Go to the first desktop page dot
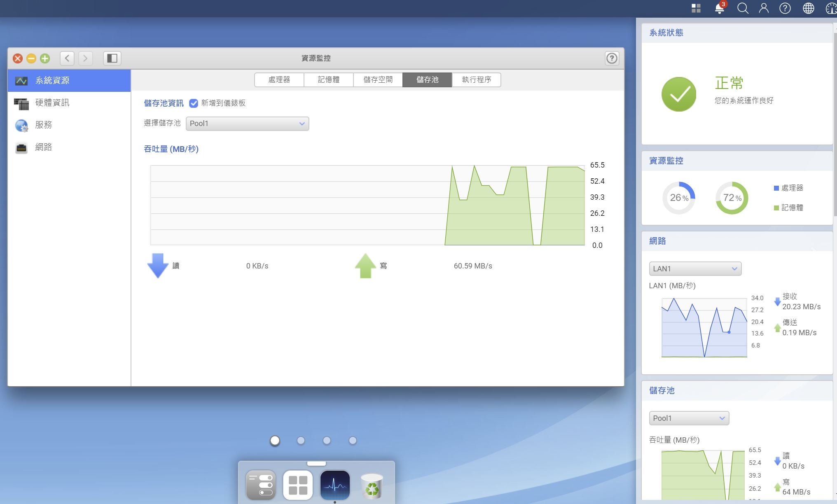837x504 pixels. point(275,441)
